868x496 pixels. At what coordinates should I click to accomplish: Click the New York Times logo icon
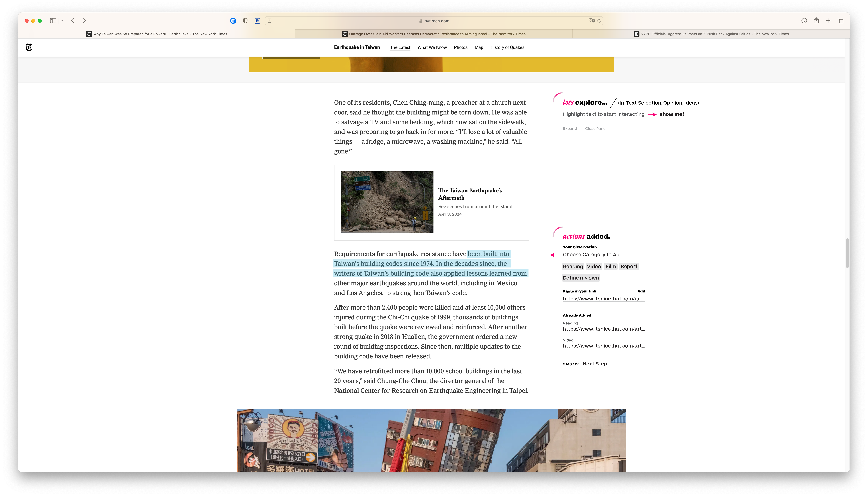[x=29, y=47]
